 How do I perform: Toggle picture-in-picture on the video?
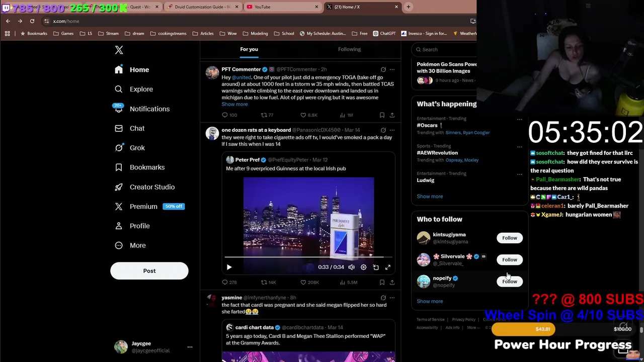pyautogui.click(x=375, y=267)
